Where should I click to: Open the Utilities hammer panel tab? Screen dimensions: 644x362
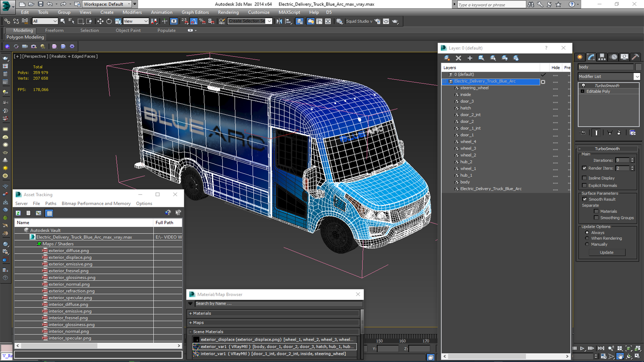click(x=635, y=57)
